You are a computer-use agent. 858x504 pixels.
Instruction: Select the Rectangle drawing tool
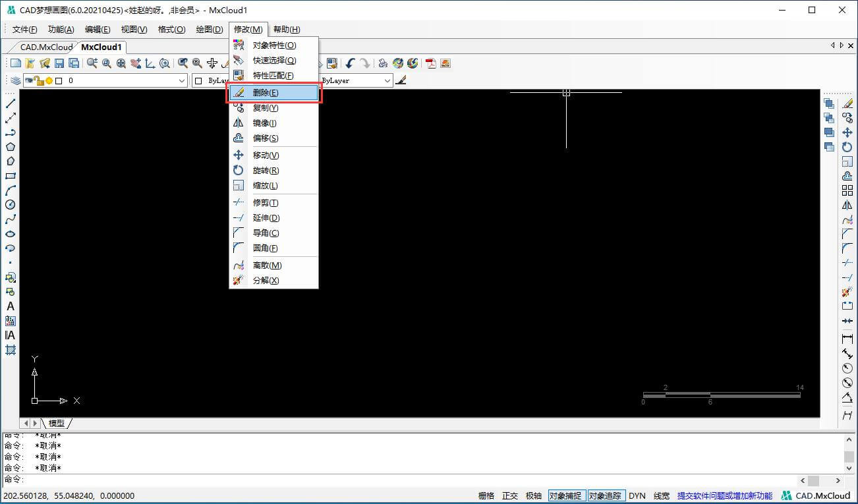tap(11, 176)
